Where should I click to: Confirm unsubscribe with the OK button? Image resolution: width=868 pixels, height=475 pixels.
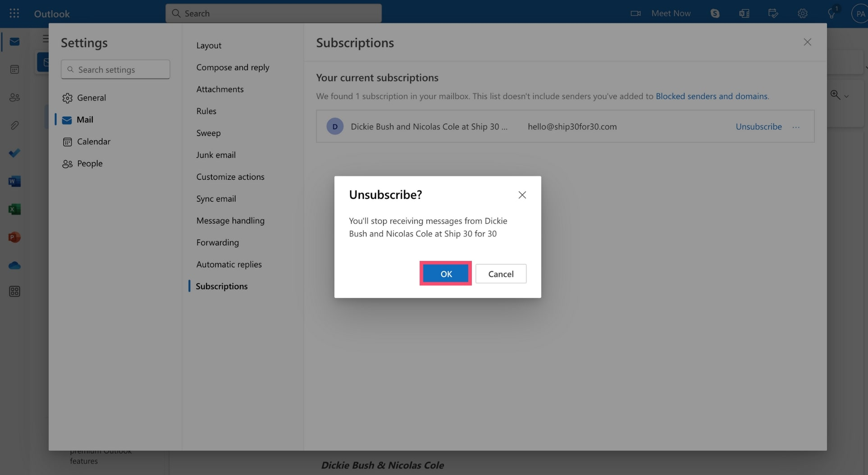[x=445, y=274]
